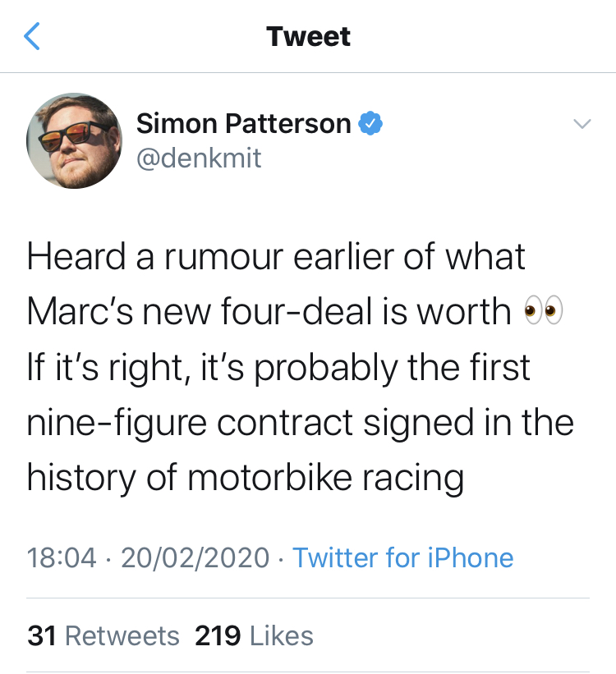The image size is (616, 674).
Task: View the 219 Likes list
Action: point(254,635)
